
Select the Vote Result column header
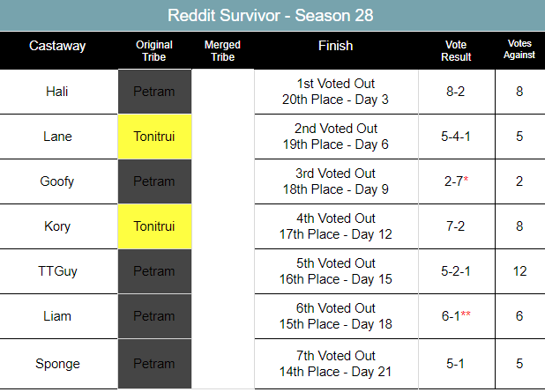click(x=458, y=51)
